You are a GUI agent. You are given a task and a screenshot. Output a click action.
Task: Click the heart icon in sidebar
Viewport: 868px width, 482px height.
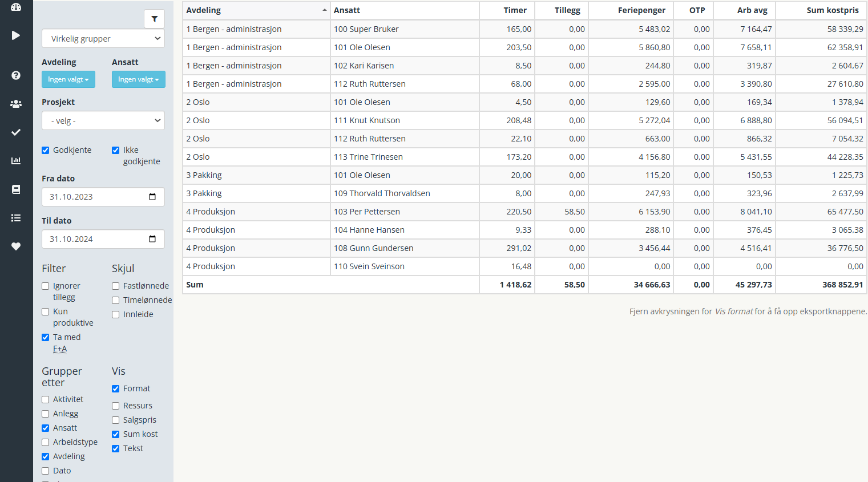coord(16,246)
